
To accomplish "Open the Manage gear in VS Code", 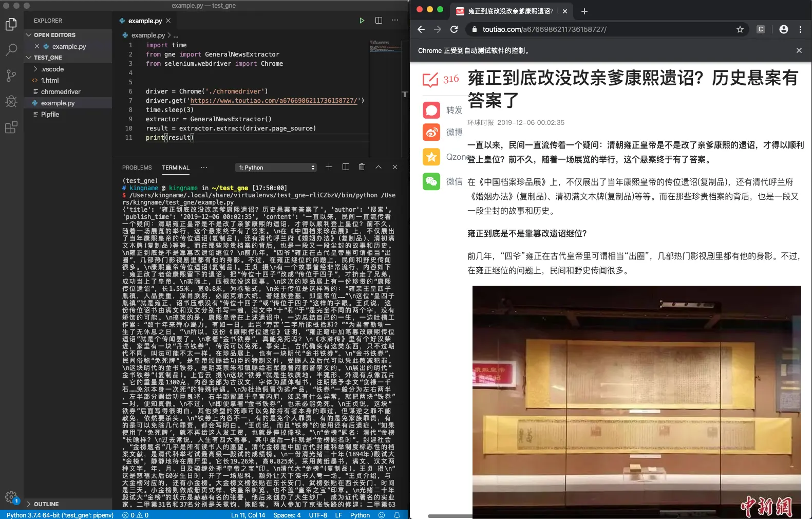I will tap(11, 497).
